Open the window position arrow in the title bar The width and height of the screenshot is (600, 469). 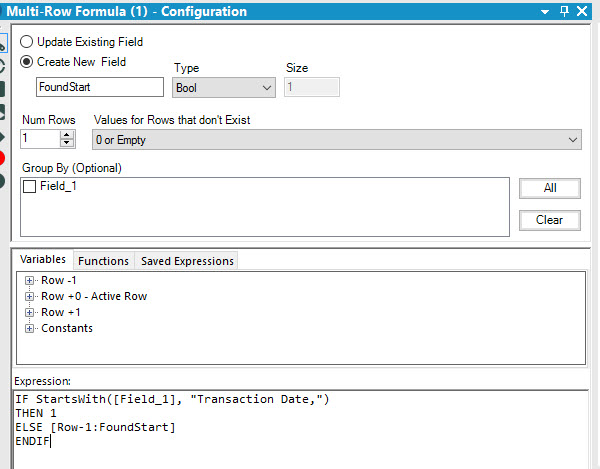544,11
